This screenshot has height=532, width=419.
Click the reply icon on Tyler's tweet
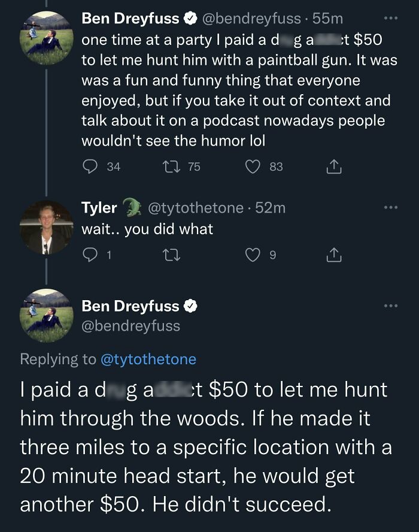[90, 254]
